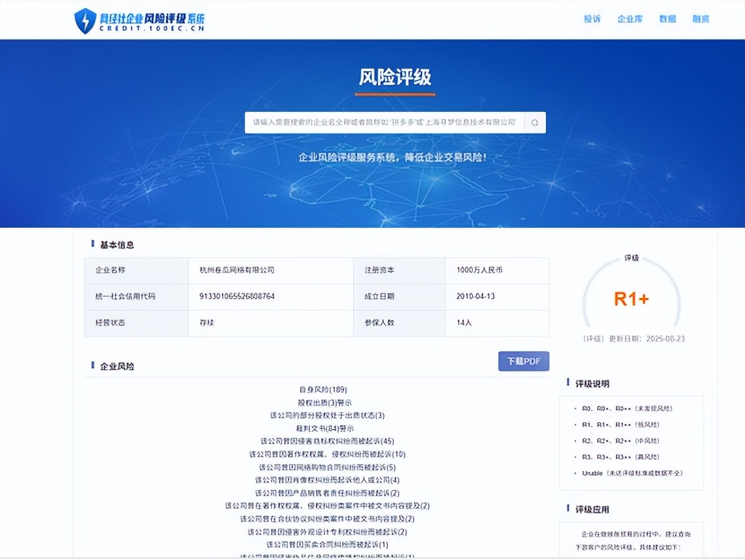Select the registered capital value 1000万人民币
The width and height of the screenshot is (745, 560).
[x=480, y=270]
